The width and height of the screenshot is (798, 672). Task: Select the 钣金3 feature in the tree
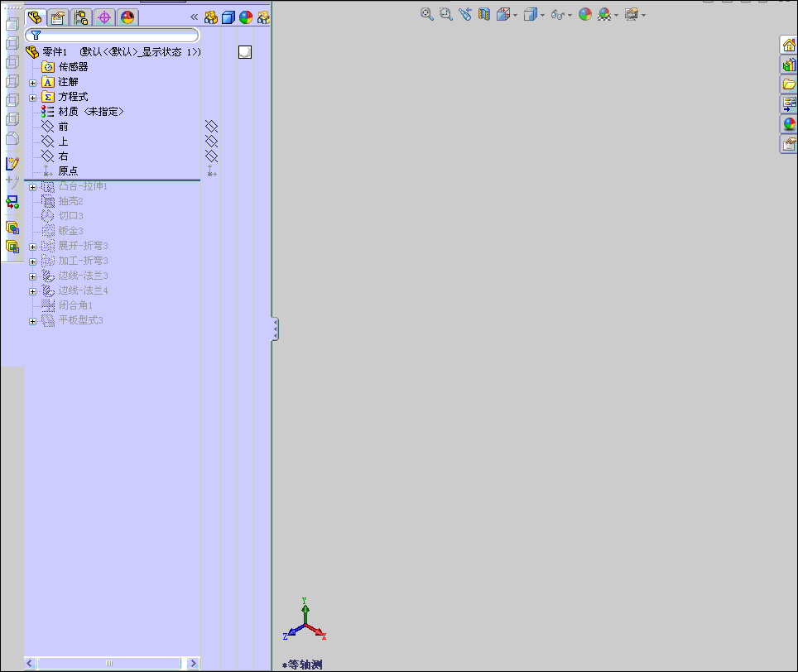pos(70,230)
